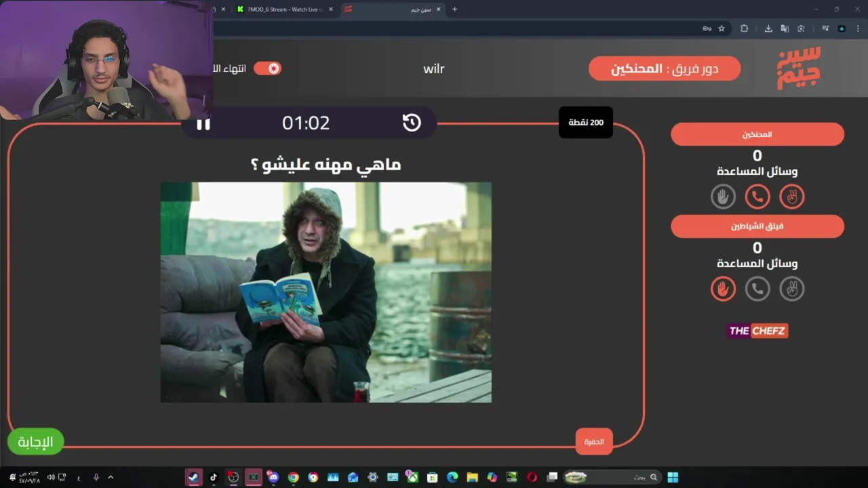Viewport: 868px width, 488px height.
Task: Select the المحنكين team name pill
Action: 757,134
